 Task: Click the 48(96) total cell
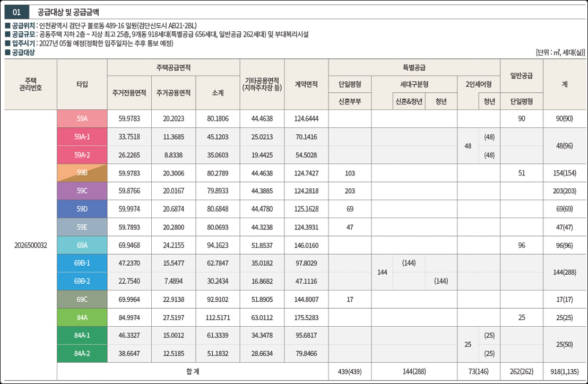point(564,146)
